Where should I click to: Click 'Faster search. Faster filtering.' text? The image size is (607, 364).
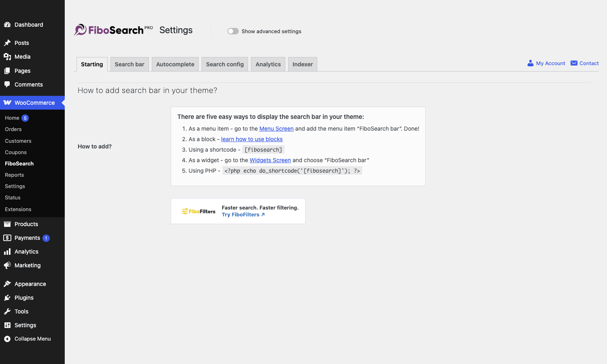pos(260,207)
